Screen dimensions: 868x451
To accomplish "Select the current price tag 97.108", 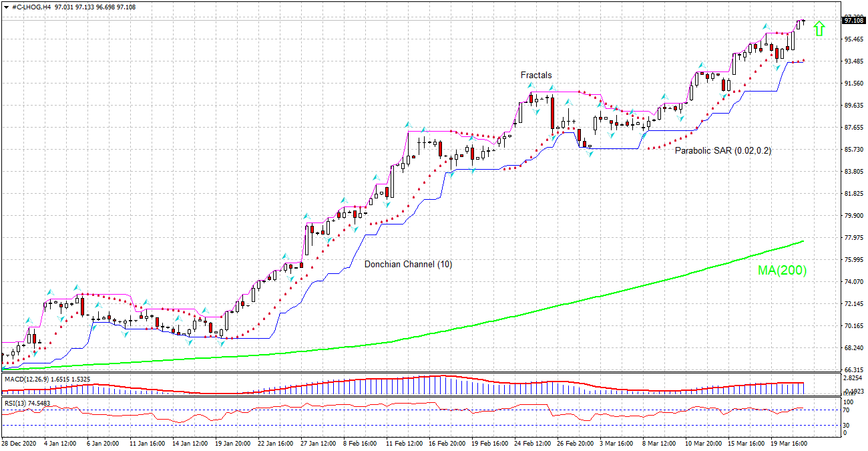I will 854,21.
